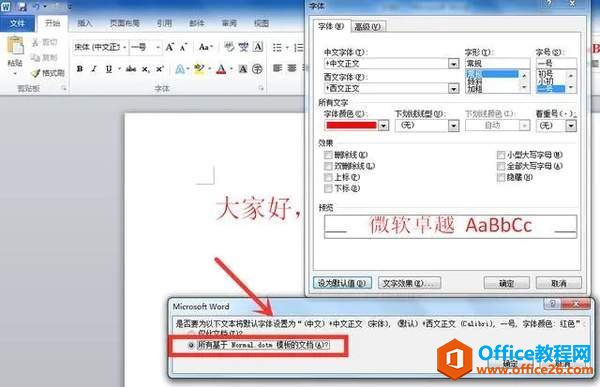Click the Clear Formatting eraser icon
Image resolution: width=600 pixels, height=387 pixels.
(229, 47)
